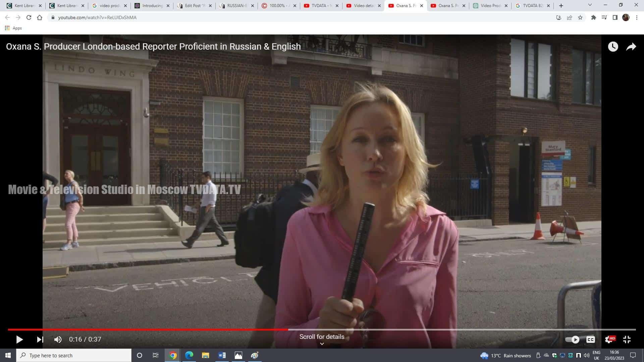Open Microsoft Word from taskbar
Viewport: 644px width, 362px height.
click(222, 355)
